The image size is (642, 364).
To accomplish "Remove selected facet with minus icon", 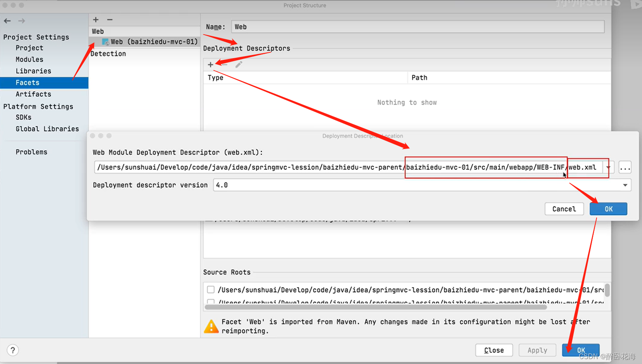I will tap(110, 19).
